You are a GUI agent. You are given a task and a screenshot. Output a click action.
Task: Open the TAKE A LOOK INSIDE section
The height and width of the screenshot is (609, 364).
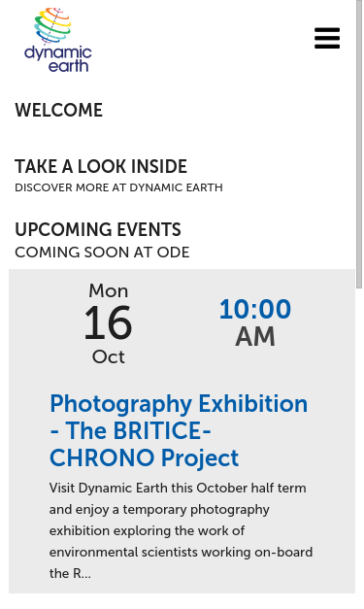(x=101, y=167)
